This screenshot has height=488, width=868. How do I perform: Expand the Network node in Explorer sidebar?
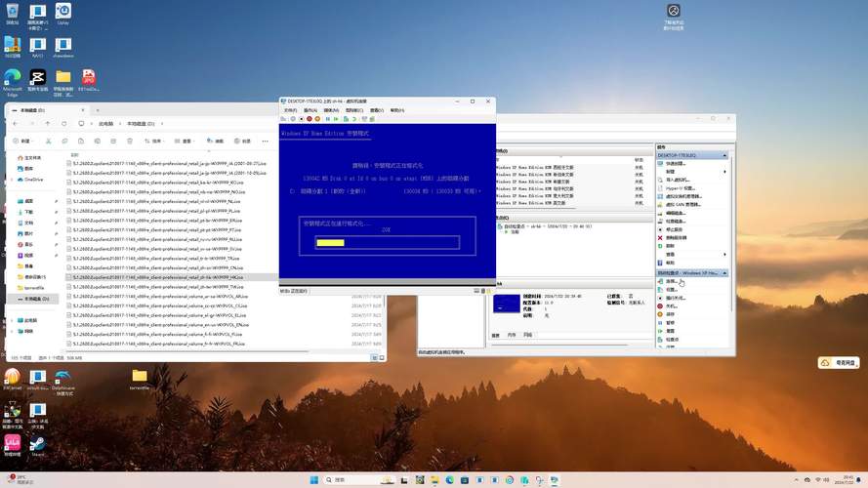coord(12,332)
